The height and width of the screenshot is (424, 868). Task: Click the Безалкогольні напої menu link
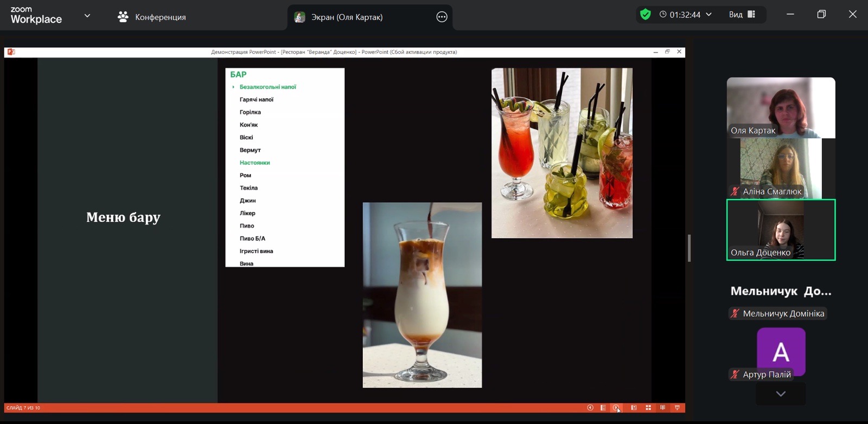click(x=267, y=87)
